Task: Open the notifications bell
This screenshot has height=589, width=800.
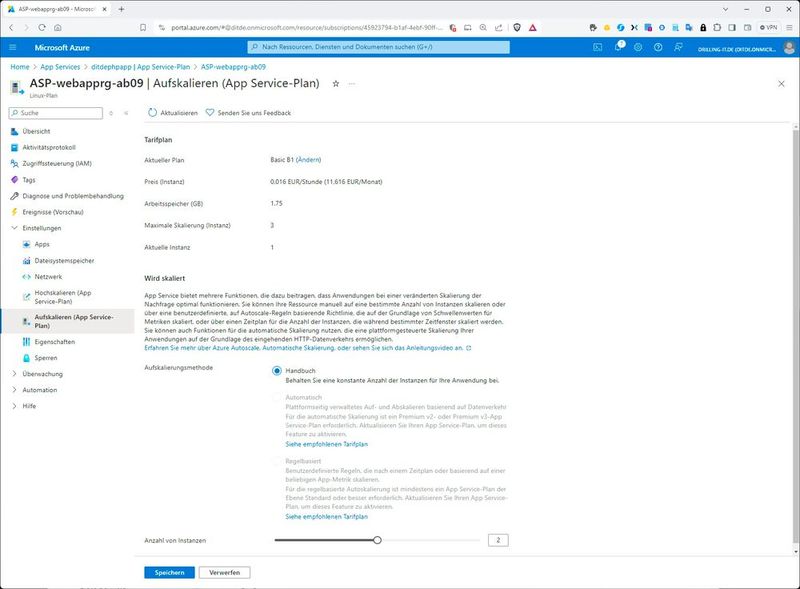Action: [618, 46]
